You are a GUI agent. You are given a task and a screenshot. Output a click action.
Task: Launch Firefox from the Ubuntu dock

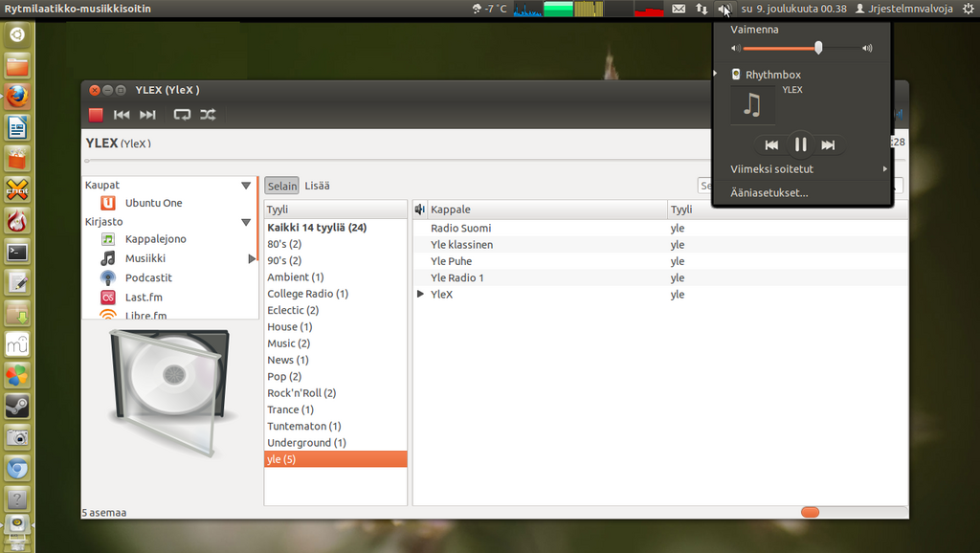(x=17, y=97)
